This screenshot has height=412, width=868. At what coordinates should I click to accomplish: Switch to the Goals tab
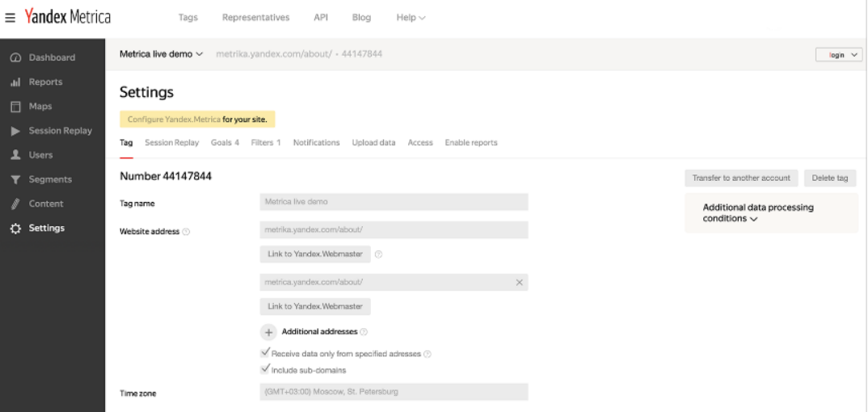(x=225, y=143)
